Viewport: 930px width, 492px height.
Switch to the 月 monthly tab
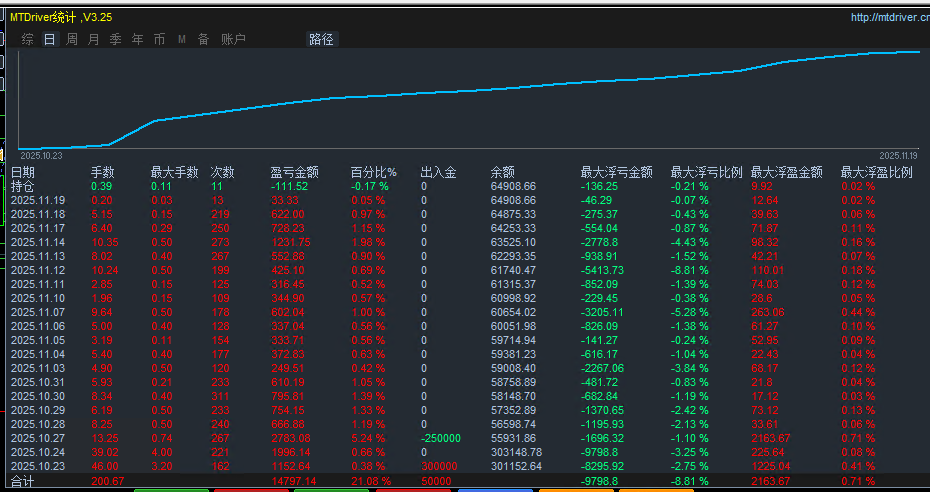[94, 39]
